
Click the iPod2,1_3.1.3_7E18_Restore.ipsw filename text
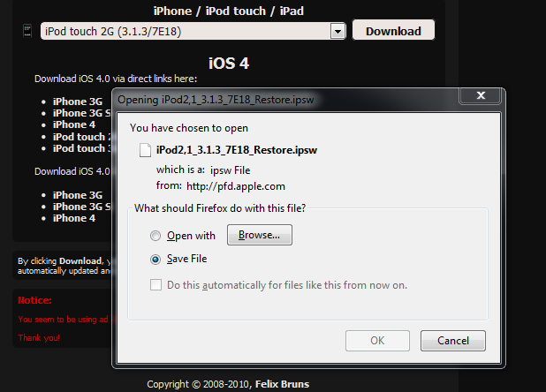coord(237,150)
